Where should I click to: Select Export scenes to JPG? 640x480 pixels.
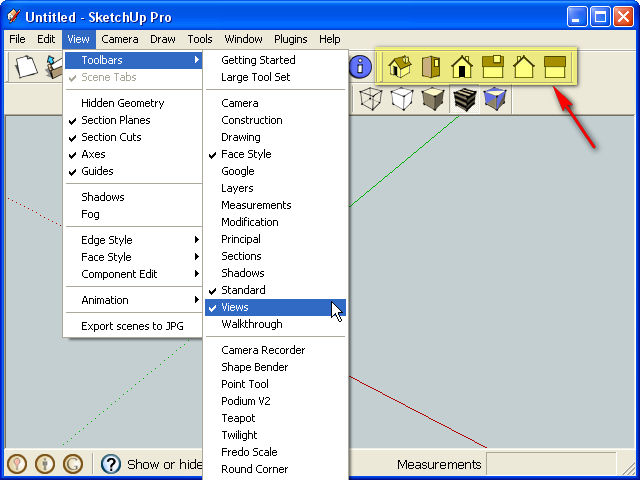132,326
